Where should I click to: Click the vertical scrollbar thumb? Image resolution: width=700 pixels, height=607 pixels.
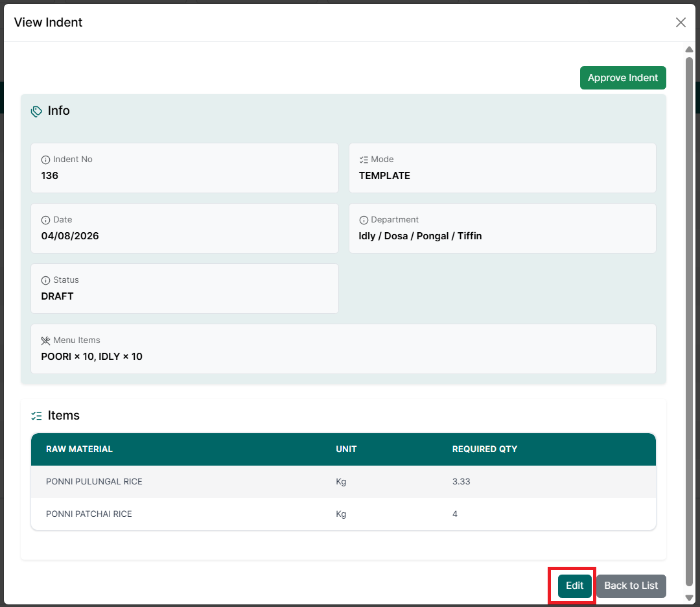pyautogui.click(x=689, y=321)
